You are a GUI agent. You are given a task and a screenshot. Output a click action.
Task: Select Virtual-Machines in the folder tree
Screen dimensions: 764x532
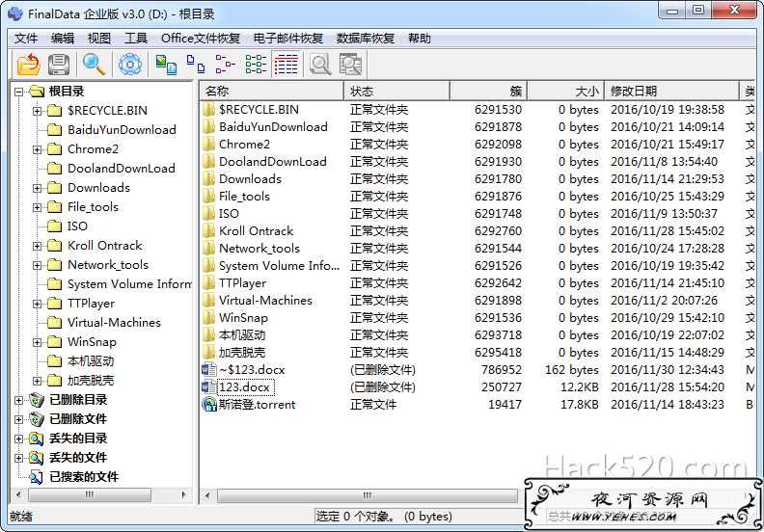coord(114,323)
